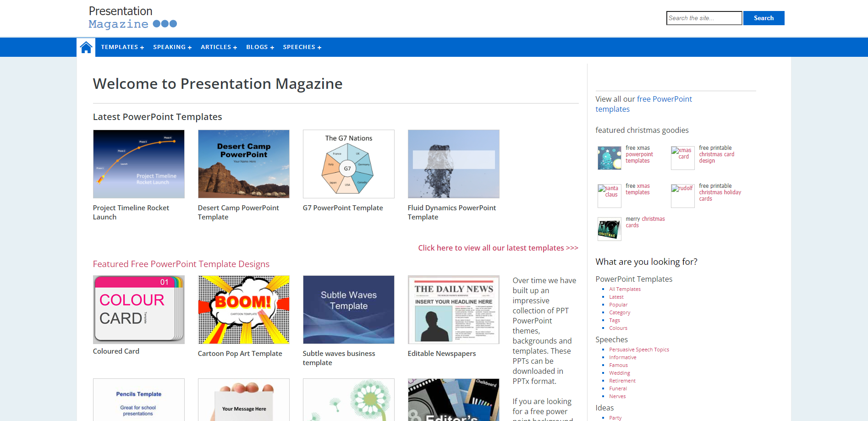Select Tags under PowerPoint Templates
The height and width of the screenshot is (421, 868).
click(615, 320)
